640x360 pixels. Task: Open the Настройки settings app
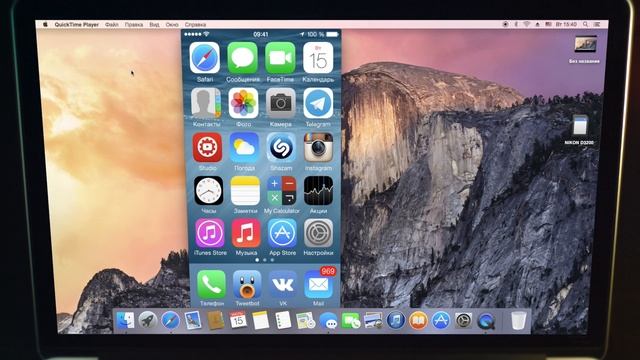[318, 233]
